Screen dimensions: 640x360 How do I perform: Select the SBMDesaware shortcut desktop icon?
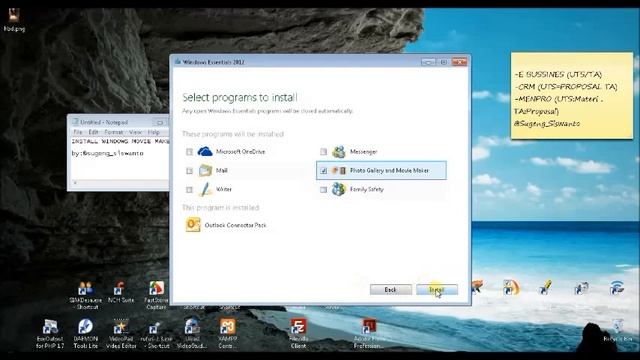(x=85, y=295)
